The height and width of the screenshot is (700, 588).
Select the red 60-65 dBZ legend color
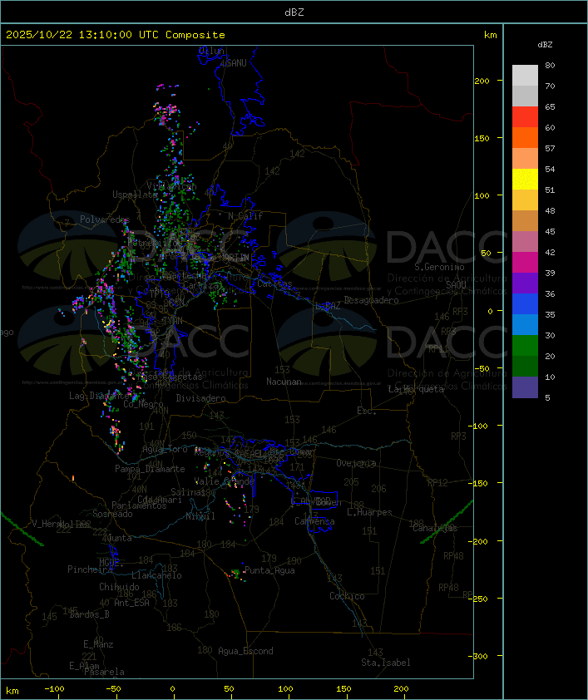[x=525, y=116]
